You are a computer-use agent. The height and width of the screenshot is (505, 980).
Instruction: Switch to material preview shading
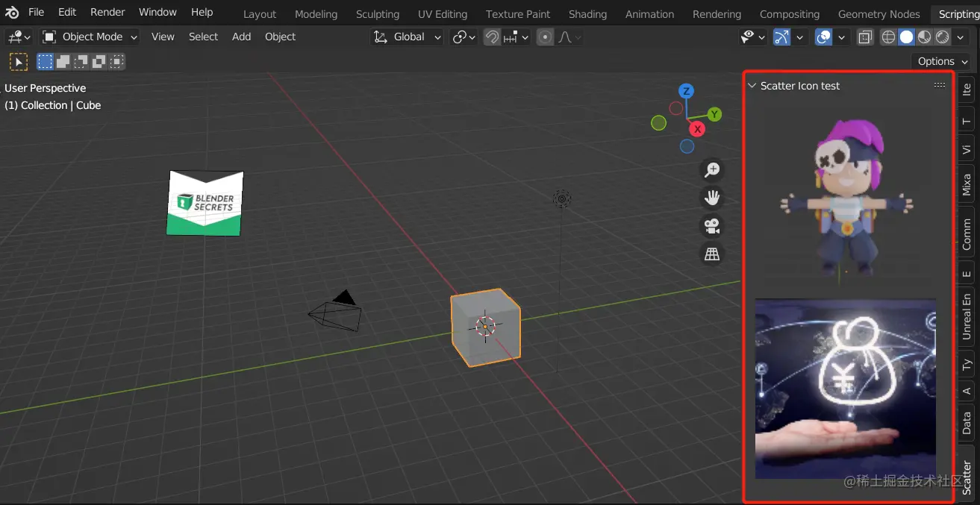pyautogui.click(x=924, y=37)
